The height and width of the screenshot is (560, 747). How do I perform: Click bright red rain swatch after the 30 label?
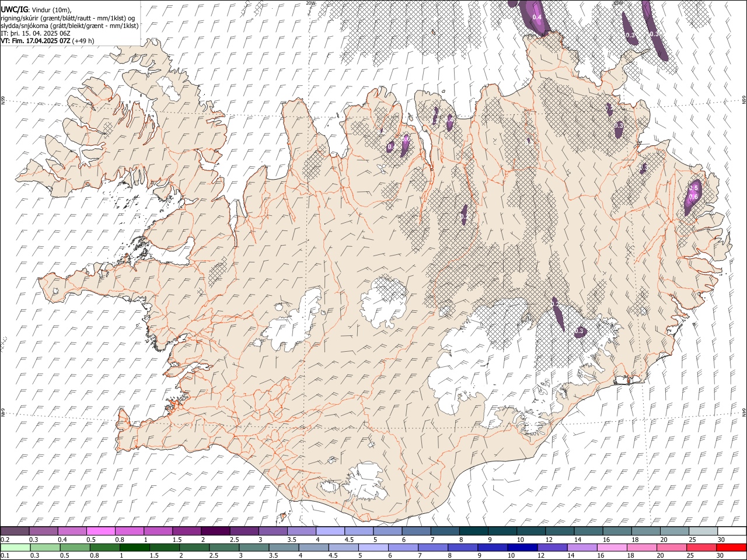731,547
